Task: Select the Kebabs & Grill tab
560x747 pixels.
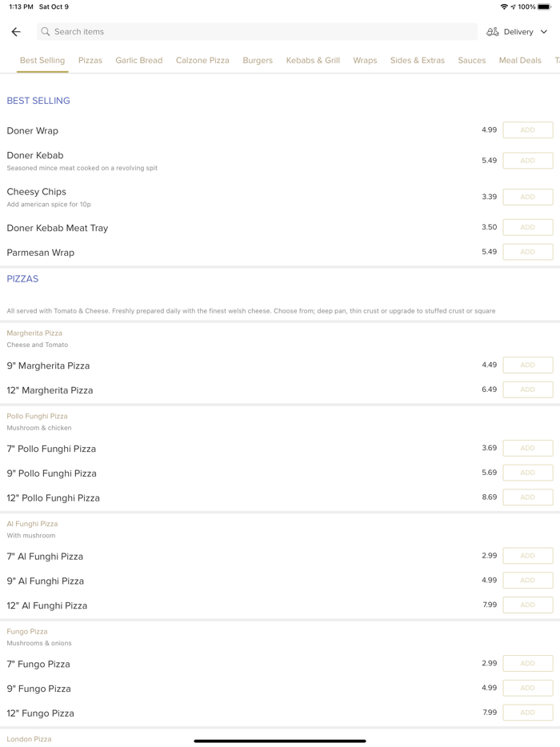Action: tap(313, 61)
